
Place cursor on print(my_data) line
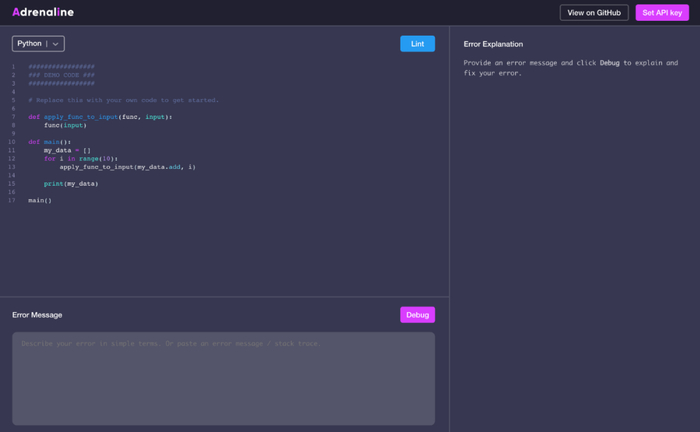point(71,184)
